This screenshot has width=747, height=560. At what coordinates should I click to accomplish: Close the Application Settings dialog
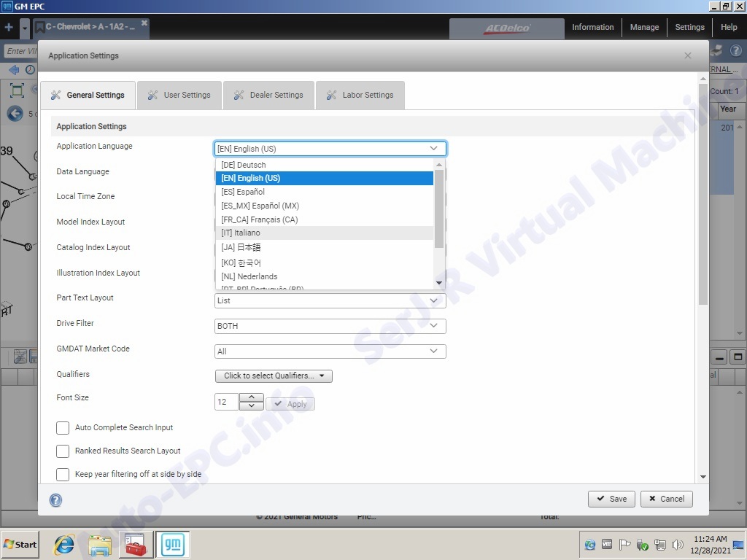(x=688, y=55)
